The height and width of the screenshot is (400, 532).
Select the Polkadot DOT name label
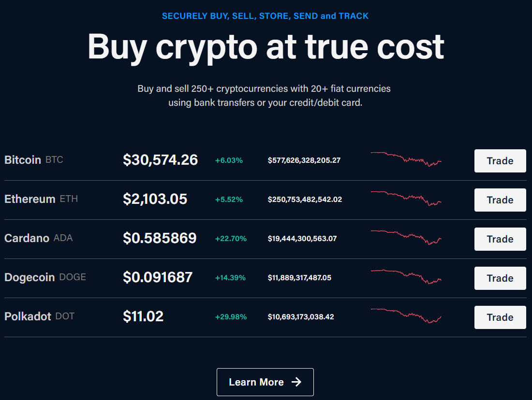coord(39,316)
